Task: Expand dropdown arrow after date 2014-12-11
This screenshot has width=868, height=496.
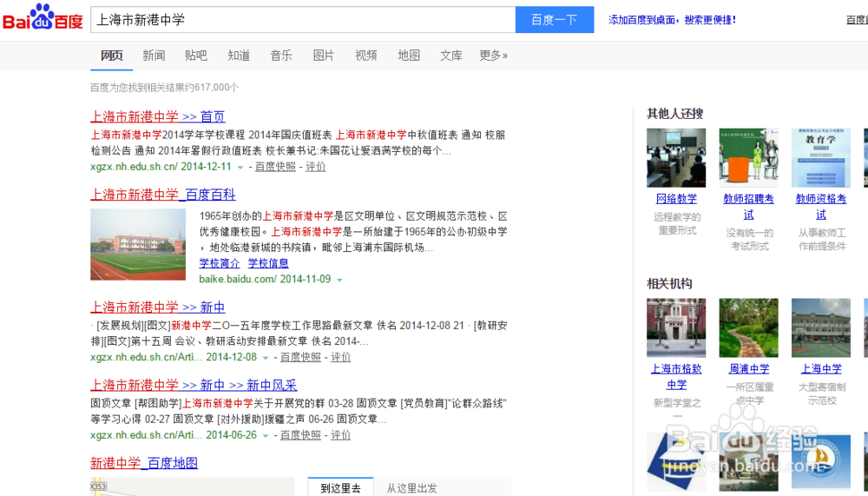Action: click(240, 167)
